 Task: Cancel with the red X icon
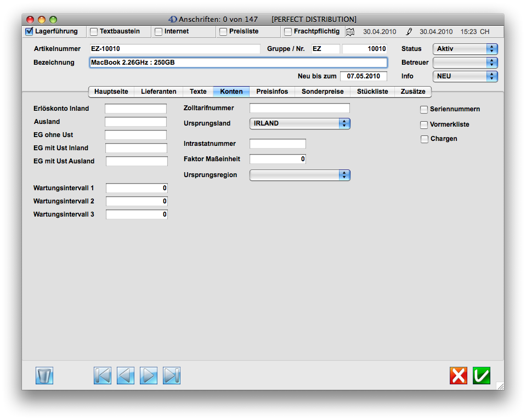(459, 376)
